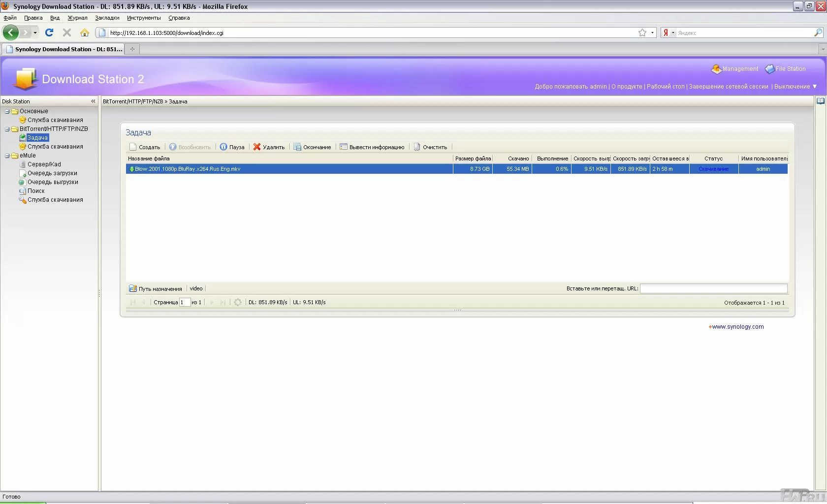Collapse the BitTorrent/HTTP/FTP/NZB tree node
Image resolution: width=827 pixels, height=504 pixels.
(x=7, y=129)
